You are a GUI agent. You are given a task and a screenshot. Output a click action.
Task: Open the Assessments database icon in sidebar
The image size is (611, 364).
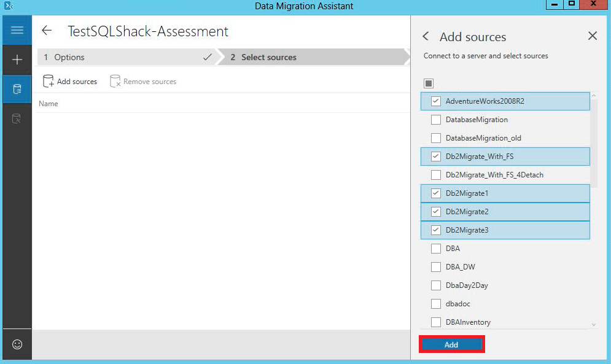(x=17, y=89)
